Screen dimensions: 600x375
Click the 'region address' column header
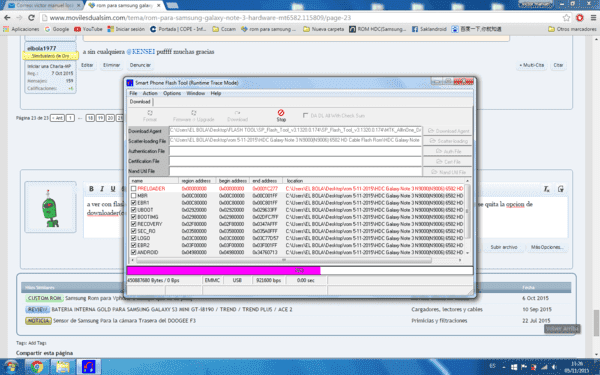point(197,181)
